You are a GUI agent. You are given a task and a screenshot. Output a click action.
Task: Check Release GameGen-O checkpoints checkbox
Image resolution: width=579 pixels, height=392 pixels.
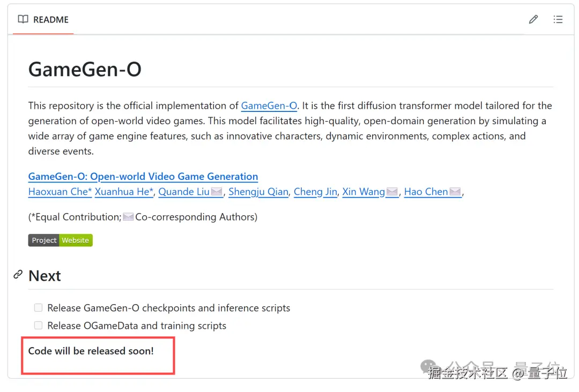[38, 308]
